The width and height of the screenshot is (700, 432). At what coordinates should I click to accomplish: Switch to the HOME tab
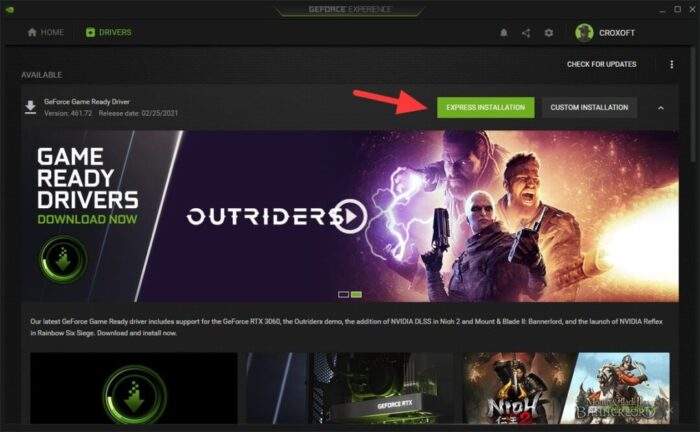pos(46,33)
